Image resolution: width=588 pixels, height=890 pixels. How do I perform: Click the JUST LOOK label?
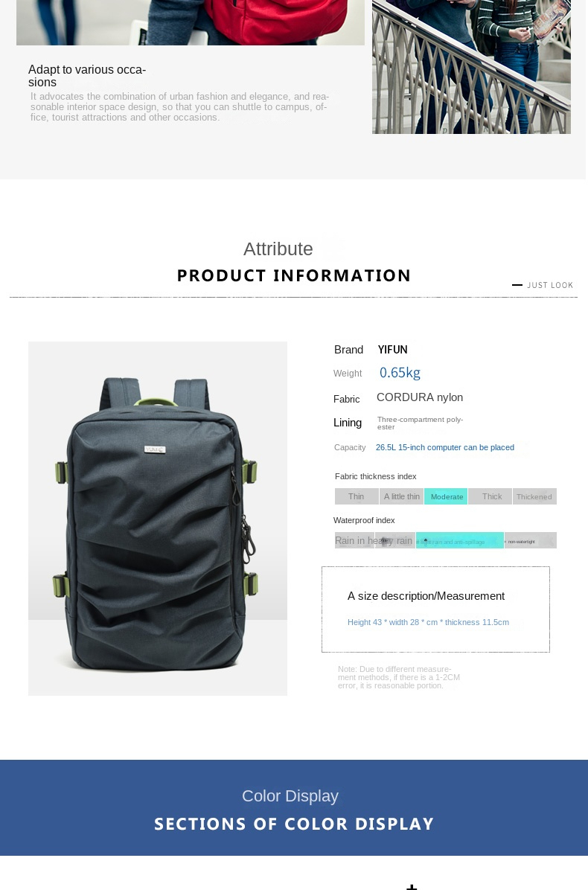[x=550, y=285]
